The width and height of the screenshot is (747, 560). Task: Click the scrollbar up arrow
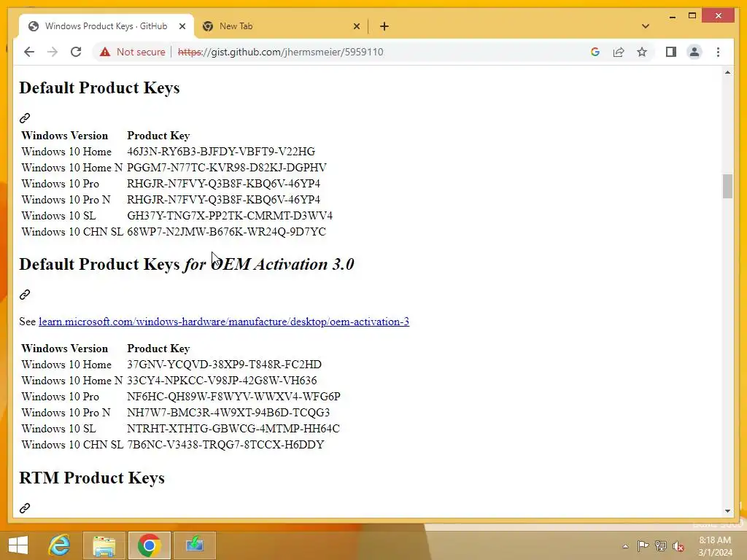click(727, 72)
